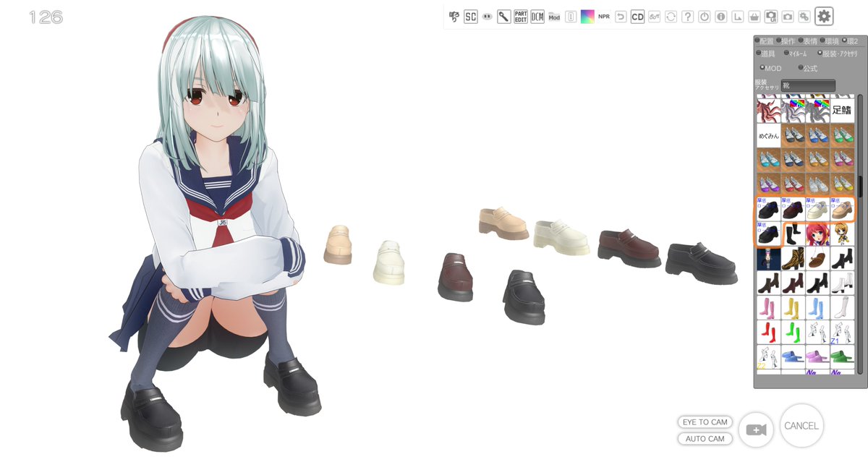Pick the purple slippers thumbnail
This screenshot has width=868, height=462.
coord(817,356)
